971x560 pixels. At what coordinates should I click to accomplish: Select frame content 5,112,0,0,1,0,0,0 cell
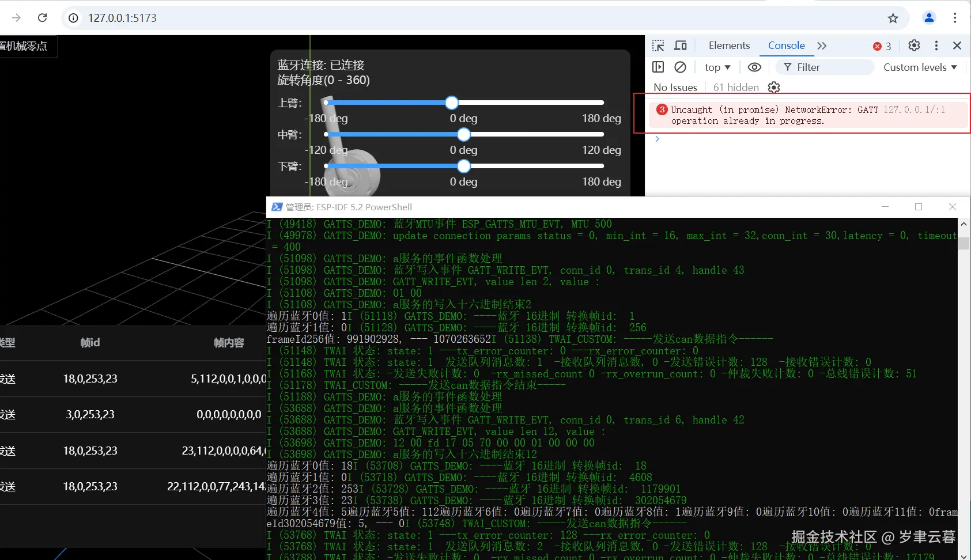(228, 379)
